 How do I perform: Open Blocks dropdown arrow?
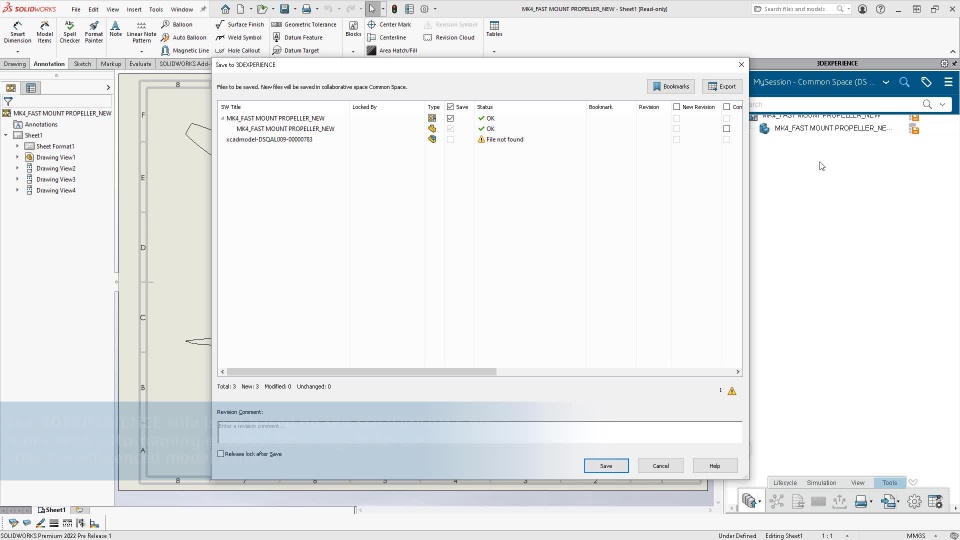coord(353,51)
